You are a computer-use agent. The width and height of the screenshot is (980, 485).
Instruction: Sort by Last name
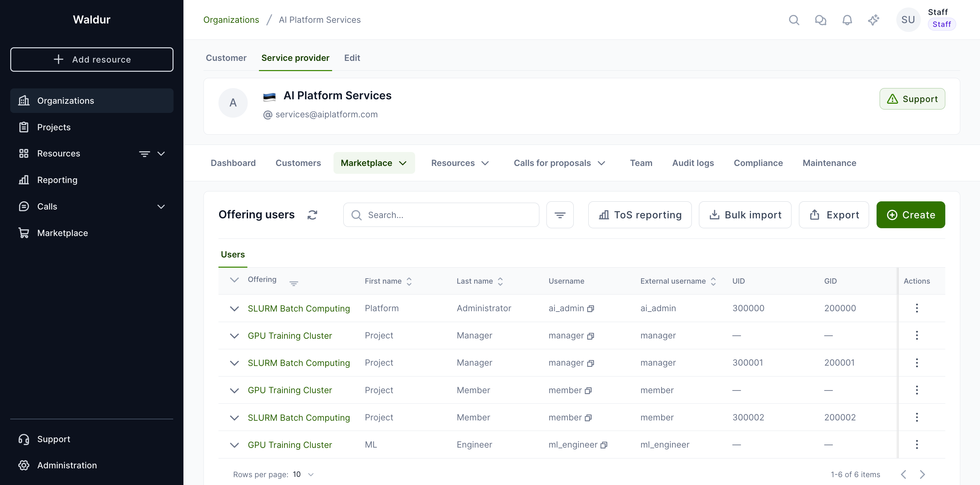500,282
